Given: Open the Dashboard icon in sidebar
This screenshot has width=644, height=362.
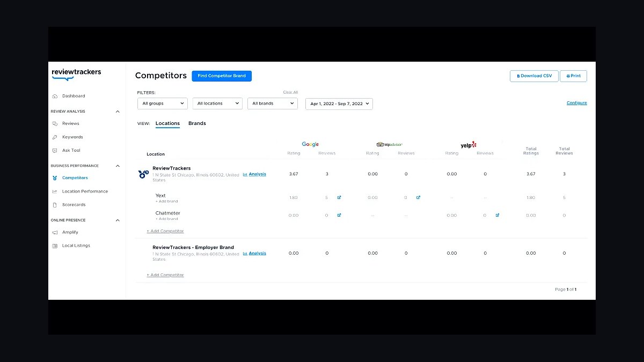Looking at the screenshot, I should (x=55, y=97).
